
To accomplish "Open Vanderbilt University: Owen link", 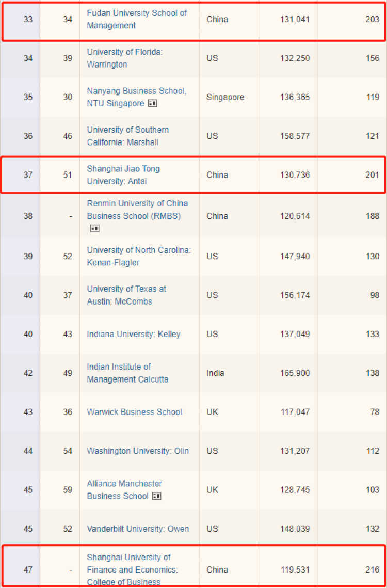I will [138, 529].
